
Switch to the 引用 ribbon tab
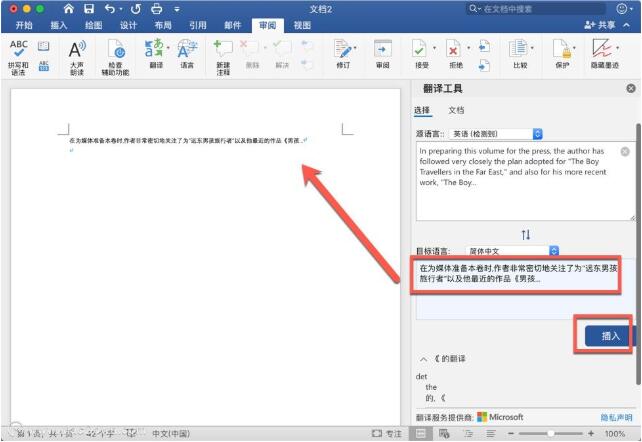198,25
